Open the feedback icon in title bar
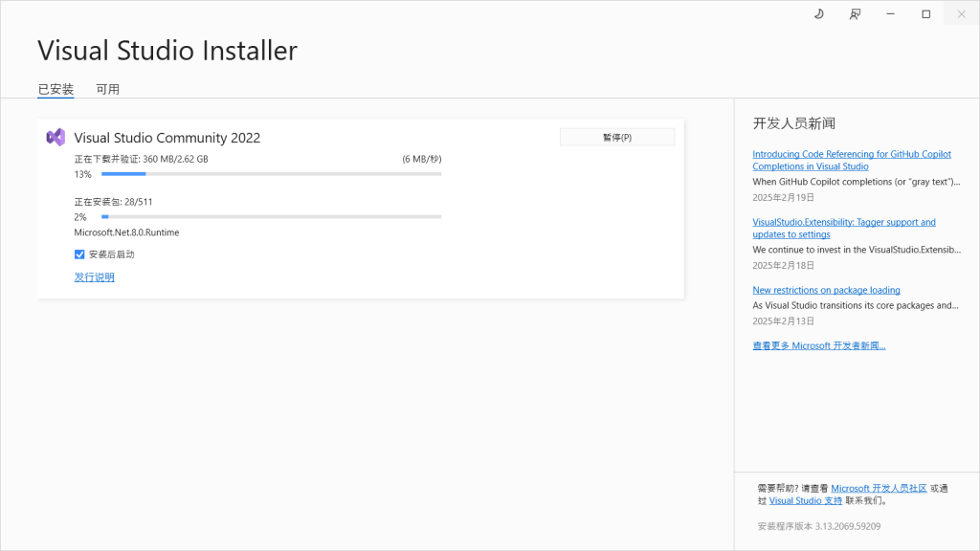This screenshot has height=551, width=980. coord(855,13)
